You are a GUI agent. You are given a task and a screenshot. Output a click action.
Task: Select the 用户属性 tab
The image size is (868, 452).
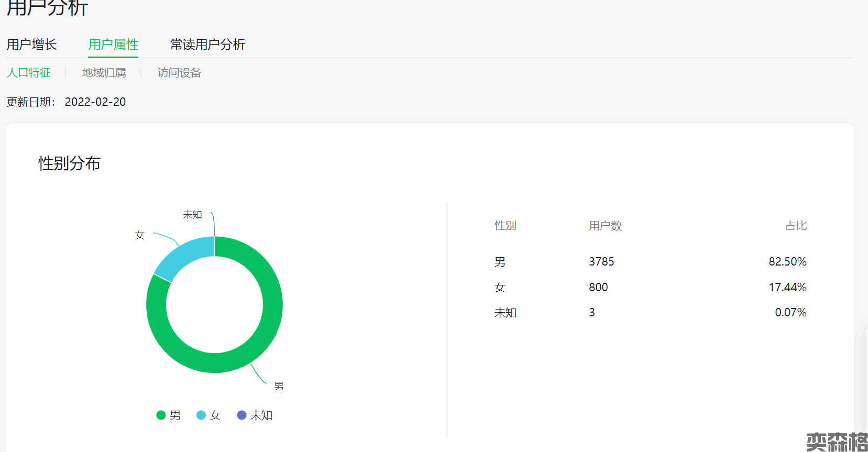click(x=113, y=45)
